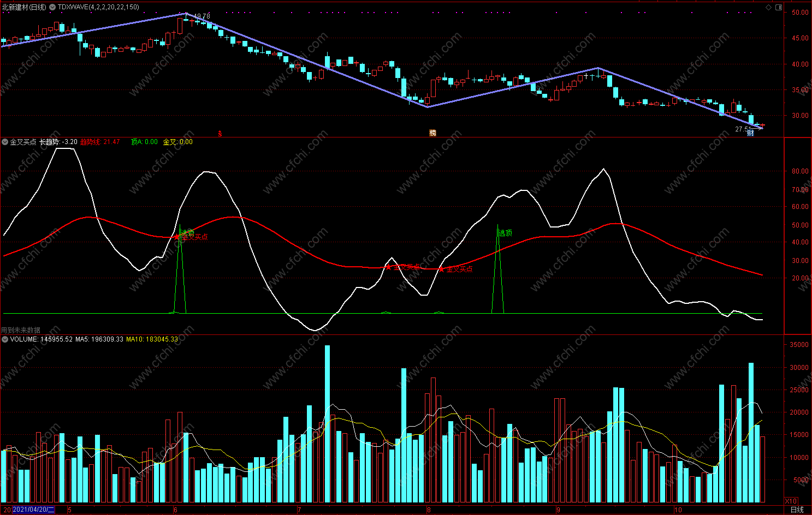Select the 2021/04/20/二 date label

33,510
